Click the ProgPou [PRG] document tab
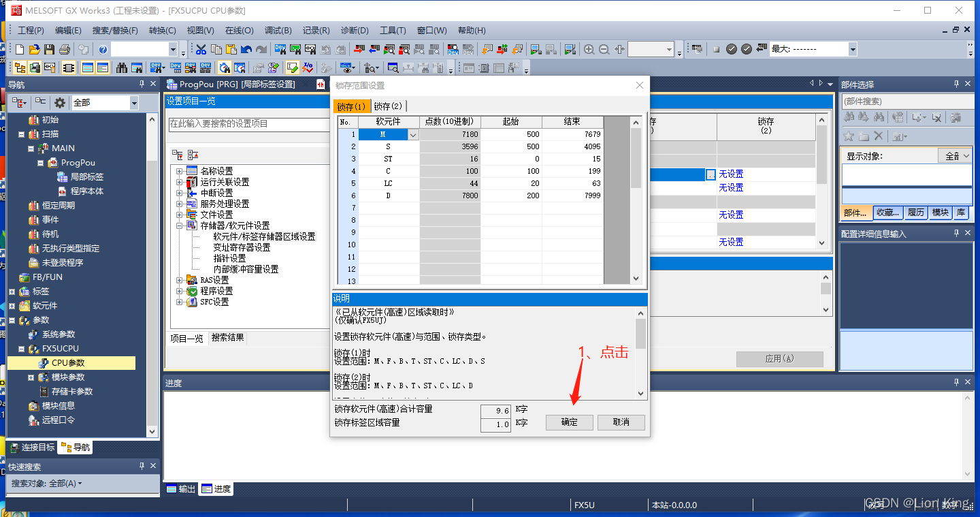980x517 pixels. (231, 84)
